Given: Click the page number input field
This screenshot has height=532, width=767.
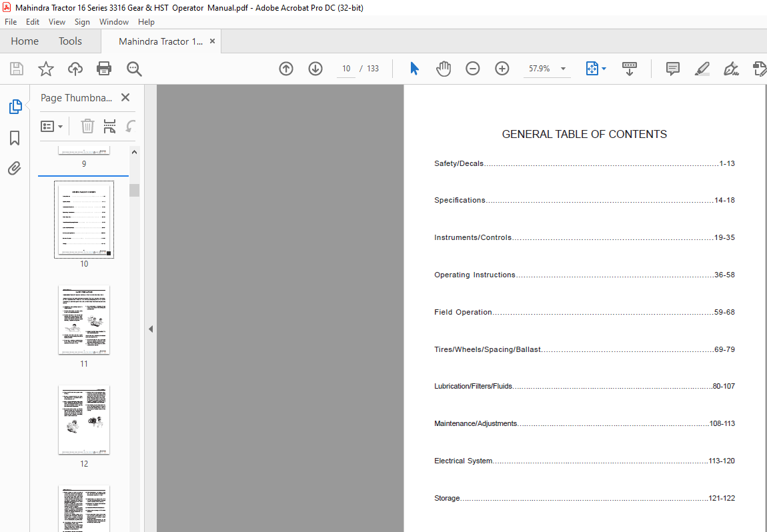Looking at the screenshot, I should [346, 69].
